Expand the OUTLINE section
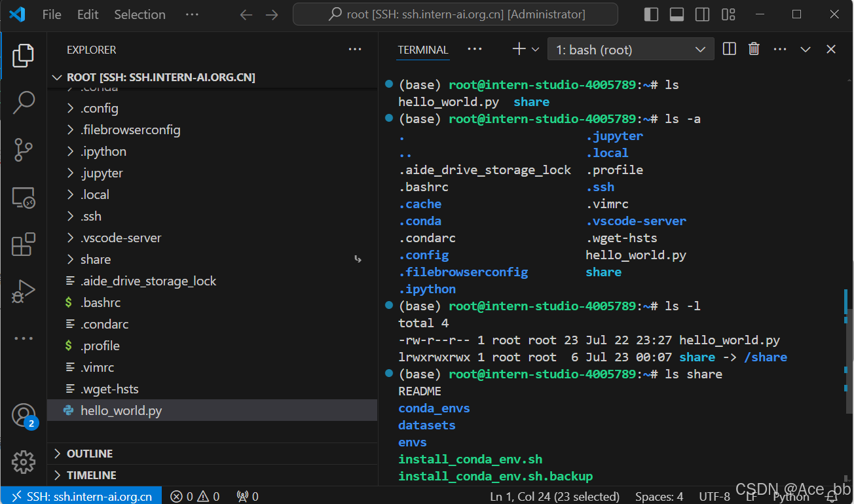The image size is (854, 504). pyautogui.click(x=213, y=454)
